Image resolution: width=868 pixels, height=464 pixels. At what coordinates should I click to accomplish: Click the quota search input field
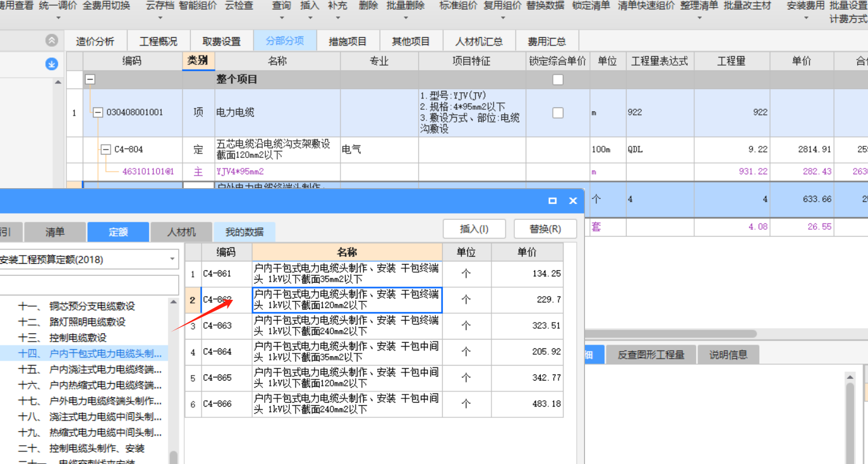pyautogui.click(x=89, y=285)
